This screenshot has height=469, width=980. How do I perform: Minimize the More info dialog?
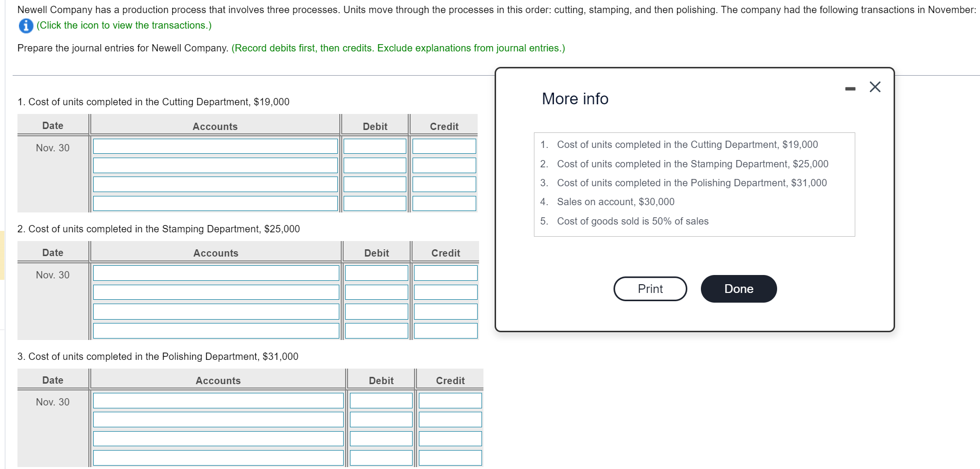[849, 87]
